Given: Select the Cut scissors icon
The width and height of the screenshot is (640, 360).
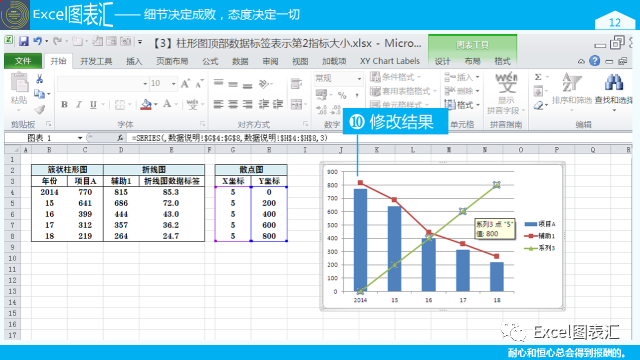Looking at the screenshot, I should point(40,79).
